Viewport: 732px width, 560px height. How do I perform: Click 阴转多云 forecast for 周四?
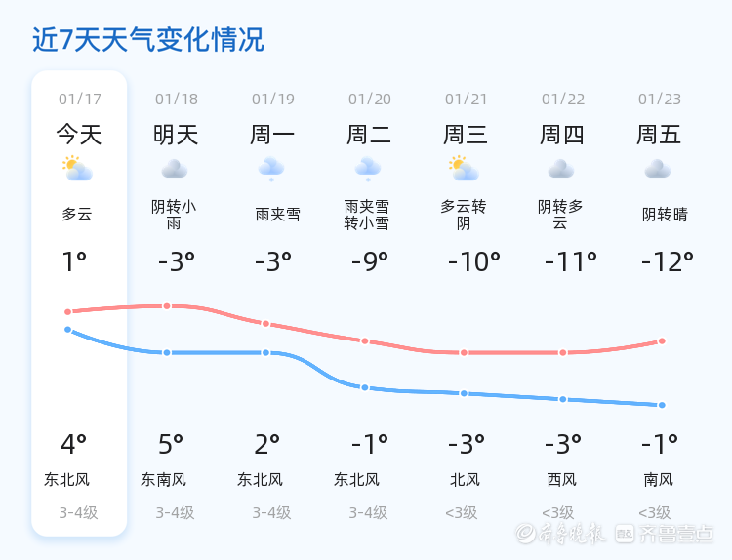pyautogui.click(x=560, y=215)
